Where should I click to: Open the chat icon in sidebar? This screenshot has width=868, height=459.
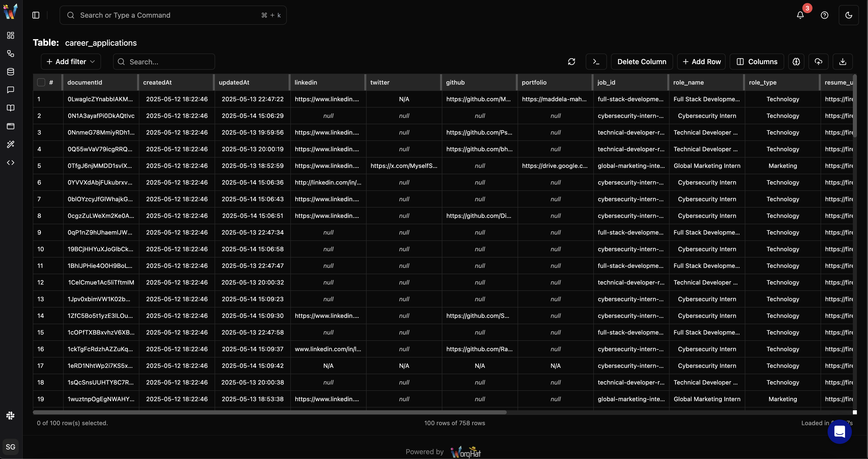click(x=11, y=90)
